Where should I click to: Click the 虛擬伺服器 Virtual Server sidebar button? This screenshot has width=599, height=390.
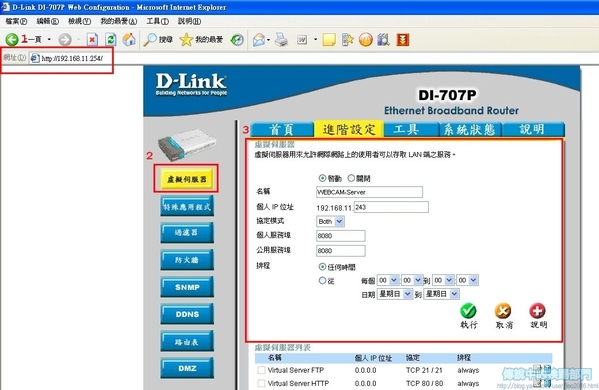click(x=186, y=179)
